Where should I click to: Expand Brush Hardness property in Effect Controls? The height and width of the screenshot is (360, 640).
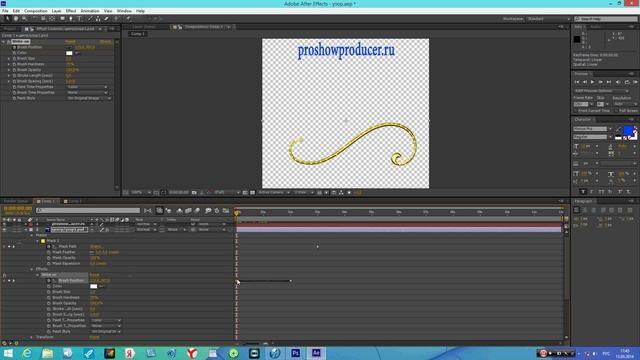click(9, 64)
